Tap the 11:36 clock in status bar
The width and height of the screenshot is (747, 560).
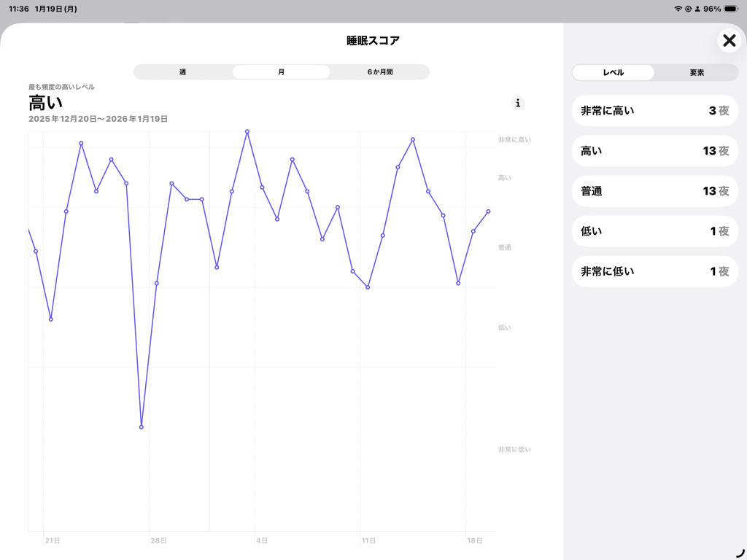19,9
